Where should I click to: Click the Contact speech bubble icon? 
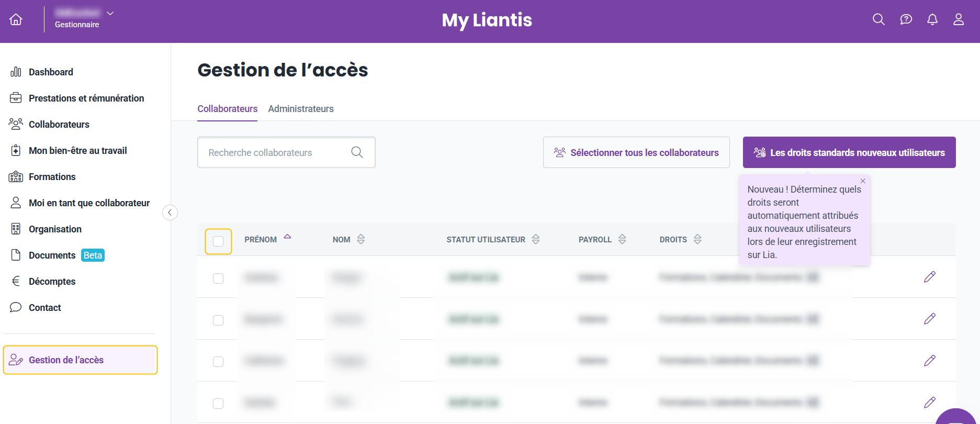[x=16, y=307]
